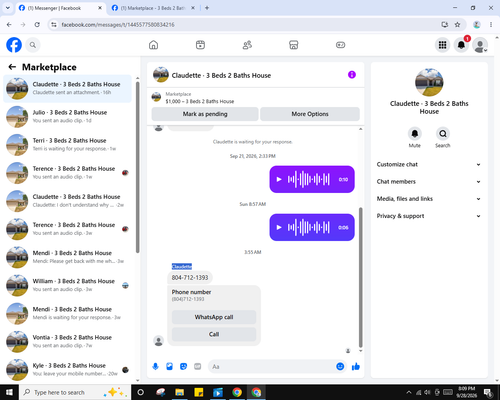500x400 pixels.
Task: Open the emoji picker in message box
Action: [340, 367]
